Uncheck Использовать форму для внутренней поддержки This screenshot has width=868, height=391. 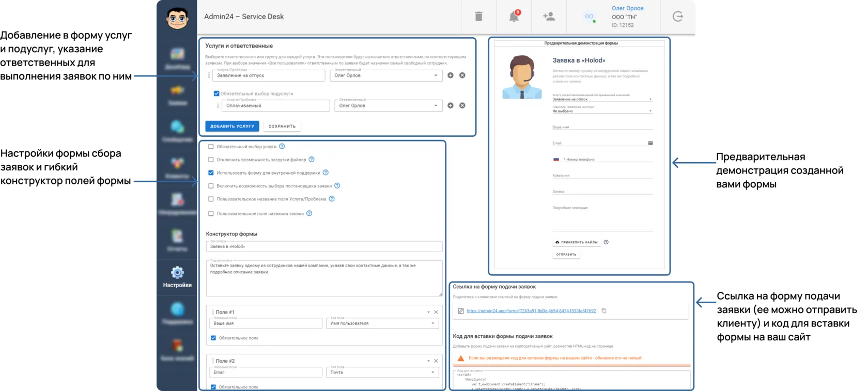click(211, 173)
